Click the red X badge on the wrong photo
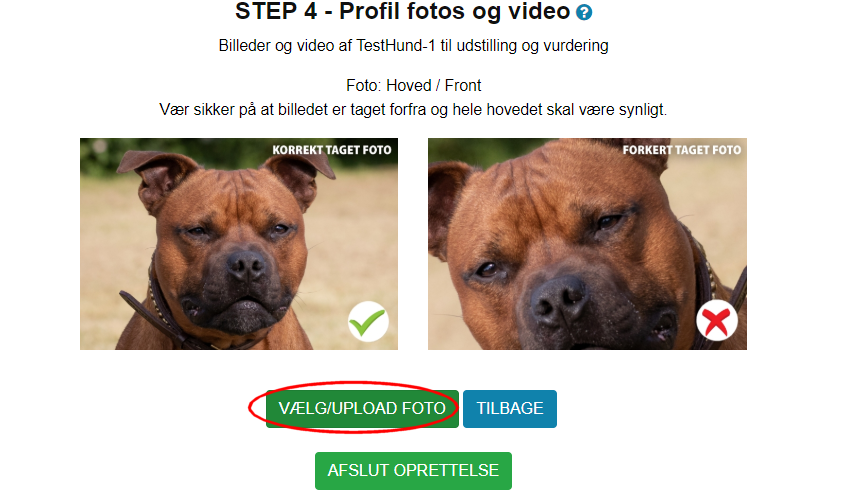Screen dimensions: 844x490 (x=716, y=321)
